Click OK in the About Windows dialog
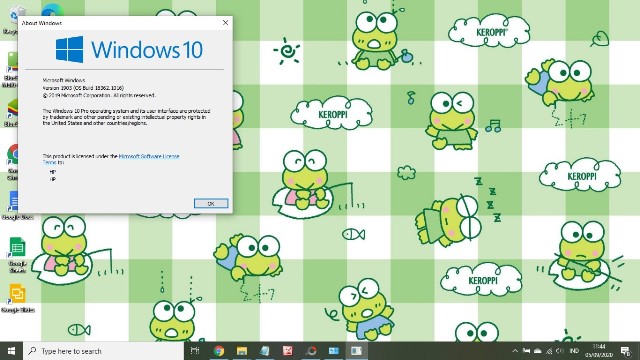 tap(211, 203)
